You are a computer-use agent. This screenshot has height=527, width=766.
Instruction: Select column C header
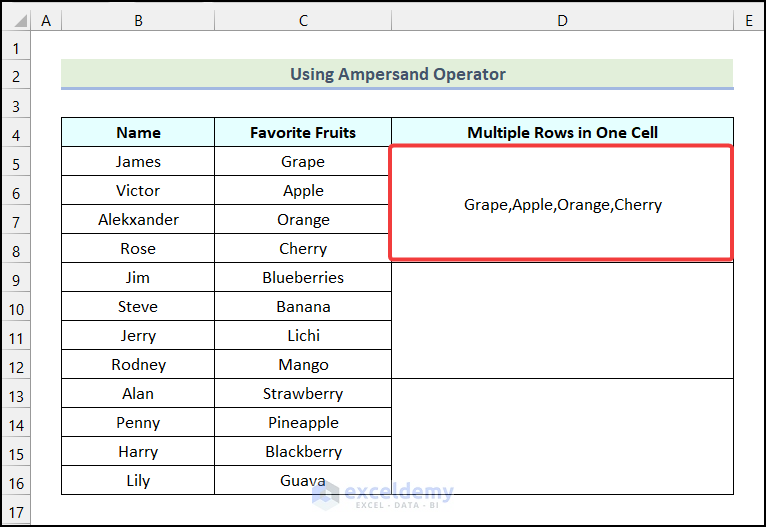point(303,20)
